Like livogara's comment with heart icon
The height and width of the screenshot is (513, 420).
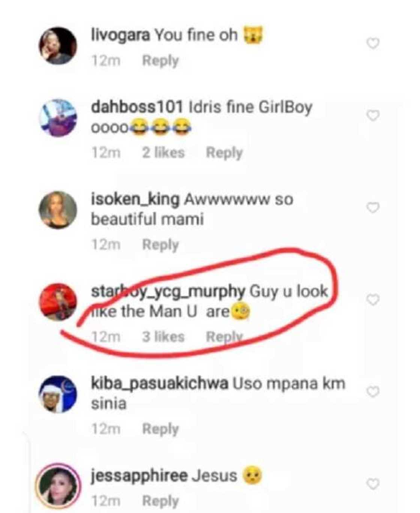(373, 43)
